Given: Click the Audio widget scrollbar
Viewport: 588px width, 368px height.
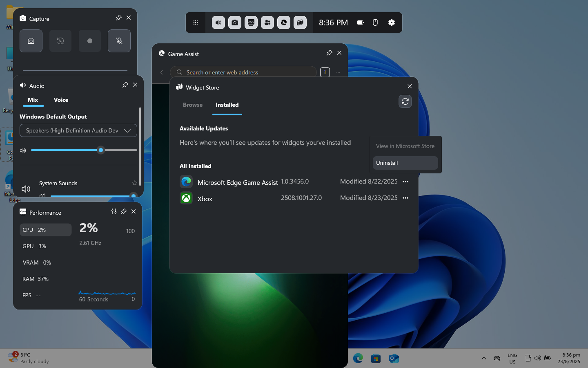Looking at the screenshot, I should coord(140,146).
